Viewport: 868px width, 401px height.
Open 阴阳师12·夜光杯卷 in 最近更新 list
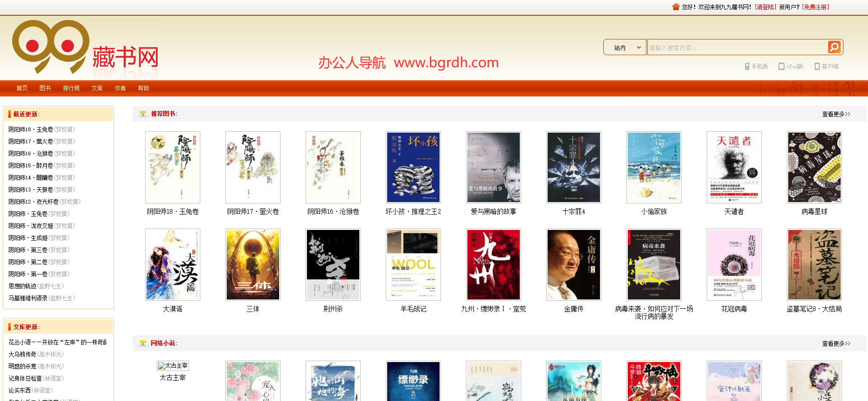pyautogui.click(x=33, y=202)
